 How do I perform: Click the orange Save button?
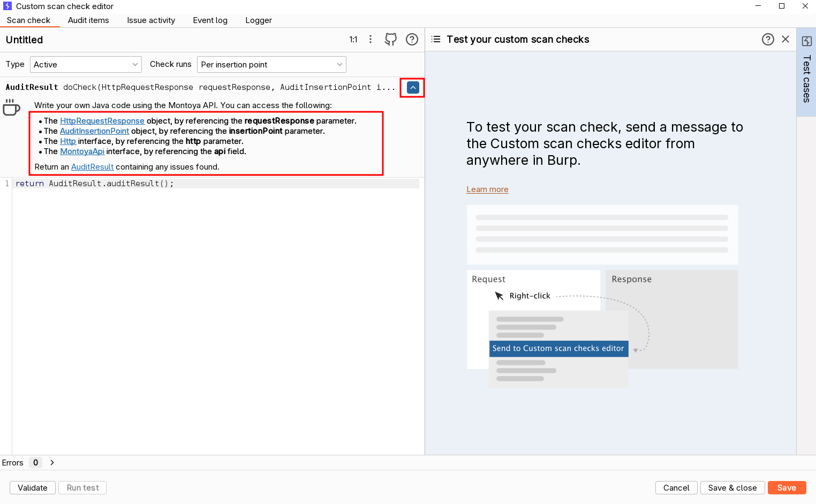pyautogui.click(x=787, y=488)
